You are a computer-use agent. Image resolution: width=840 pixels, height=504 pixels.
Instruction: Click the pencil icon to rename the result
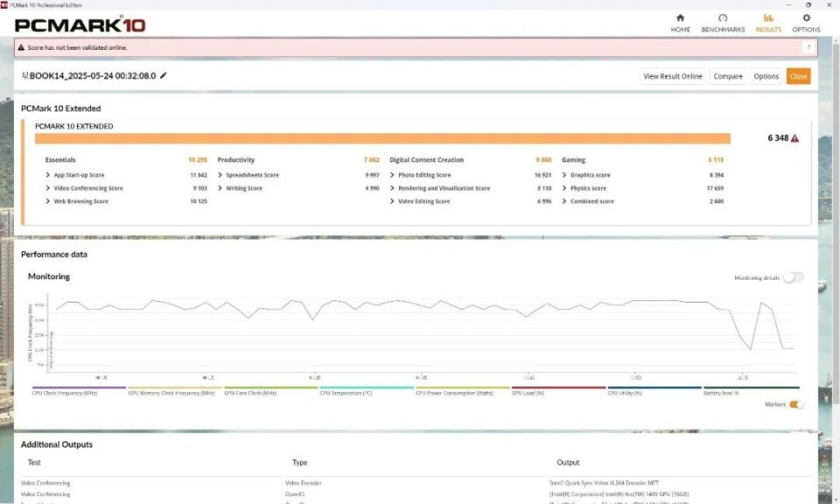point(164,75)
